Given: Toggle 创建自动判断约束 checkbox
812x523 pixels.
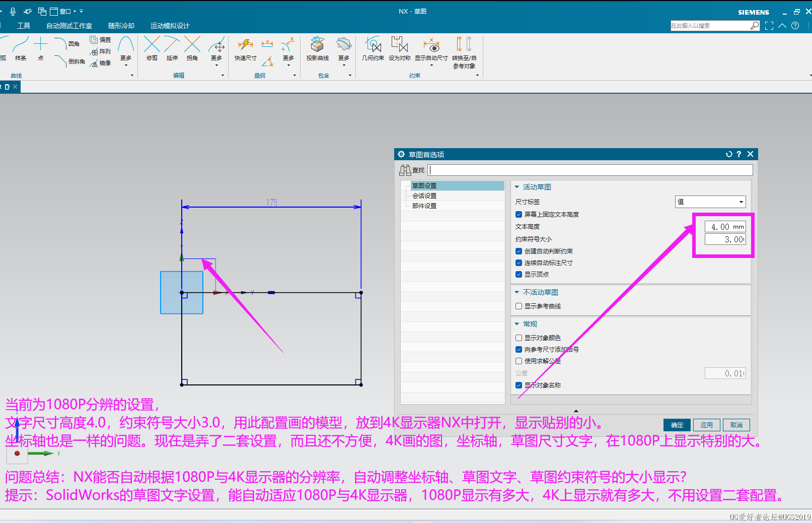Looking at the screenshot, I should click(x=519, y=251).
